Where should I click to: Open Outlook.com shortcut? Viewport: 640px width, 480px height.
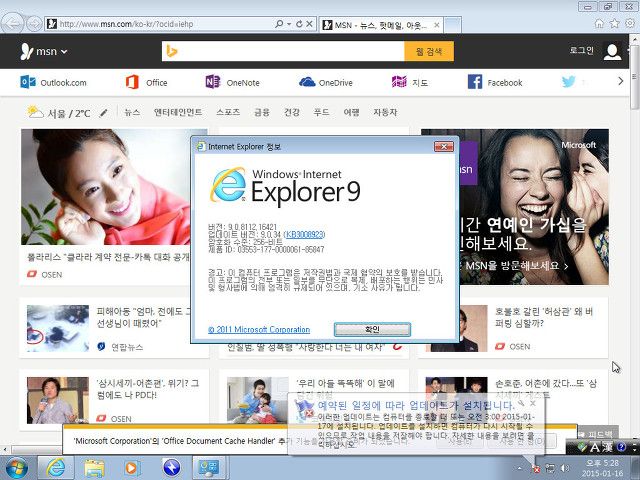(x=53, y=82)
